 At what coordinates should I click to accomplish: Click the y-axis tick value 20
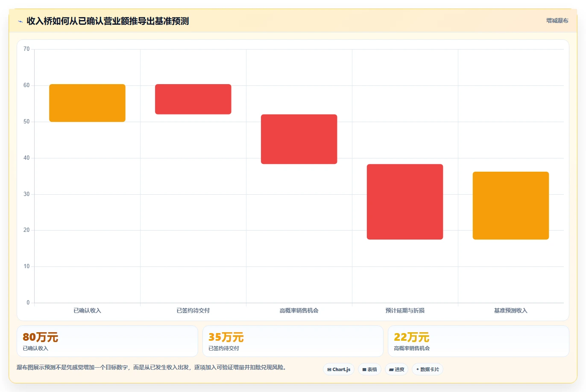pyautogui.click(x=26, y=230)
